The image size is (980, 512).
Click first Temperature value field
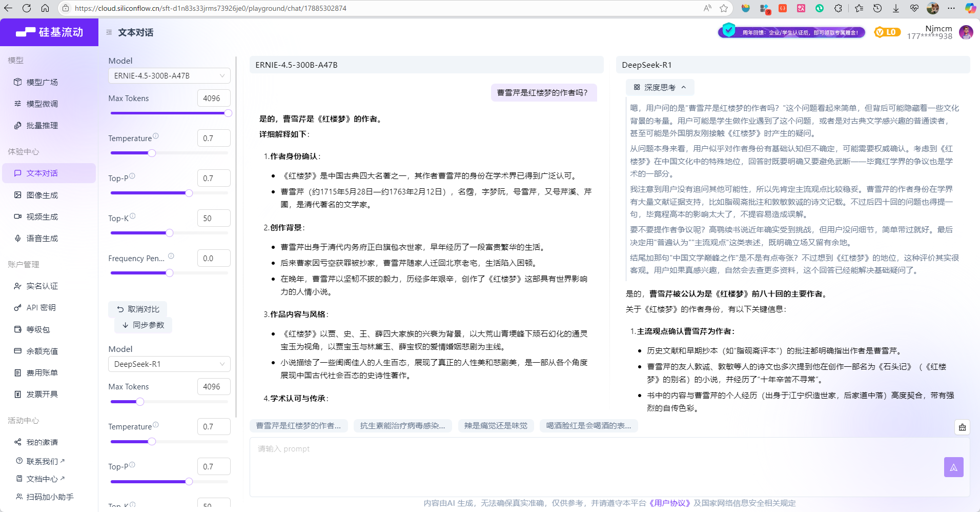(214, 138)
